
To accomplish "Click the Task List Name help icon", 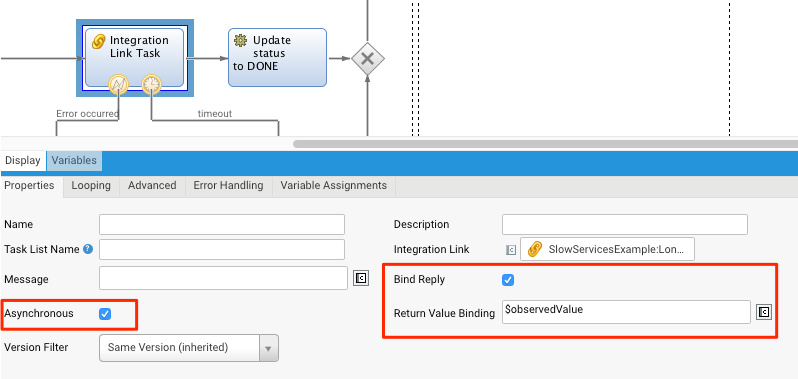I will pyautogui.click(x=88, y=249).
